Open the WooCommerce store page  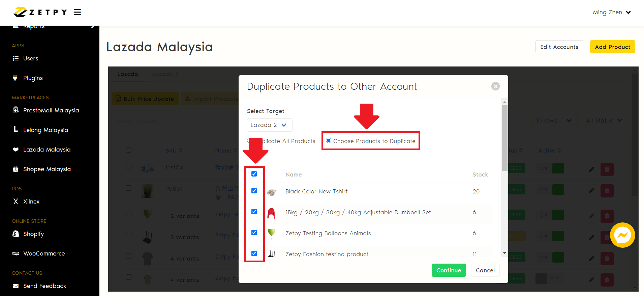coord(44,253)
